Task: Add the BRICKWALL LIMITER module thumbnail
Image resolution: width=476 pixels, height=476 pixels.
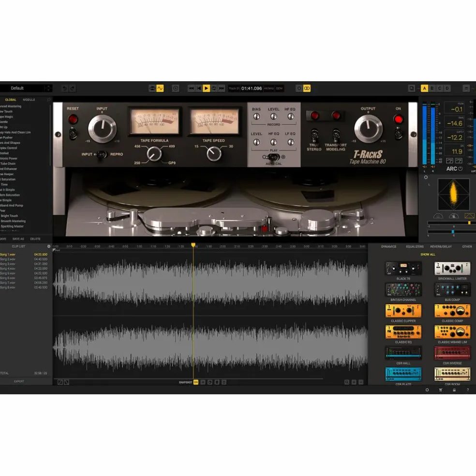Action: click(452, 268)
